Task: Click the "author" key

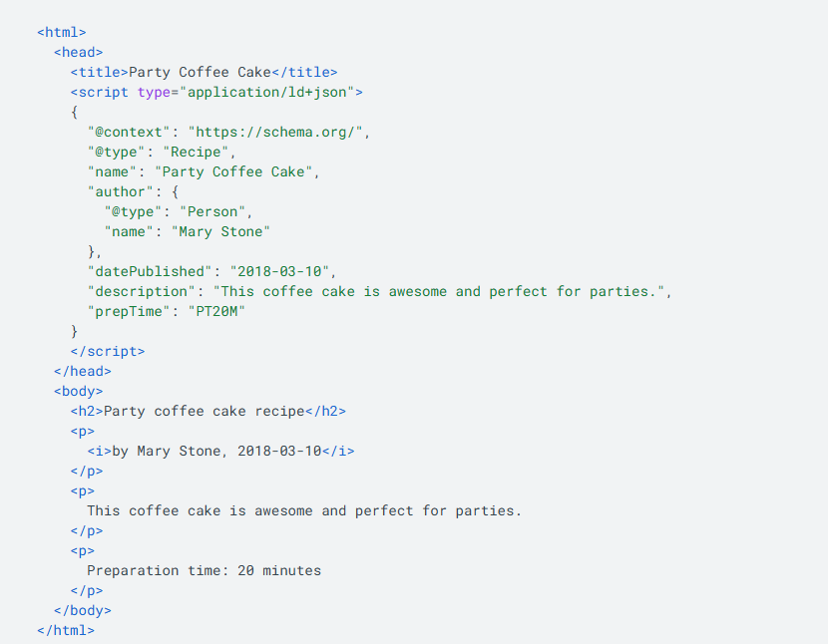Action: pos(121,191)
